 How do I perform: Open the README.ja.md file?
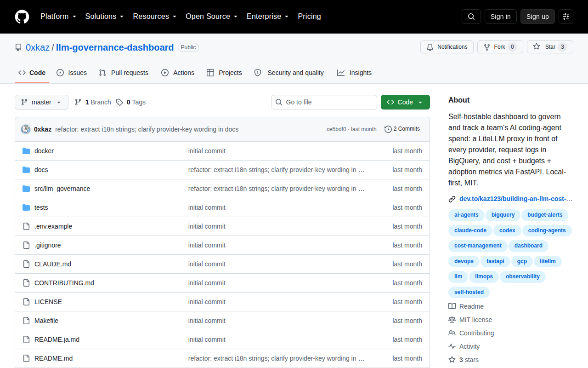[57, 339]
